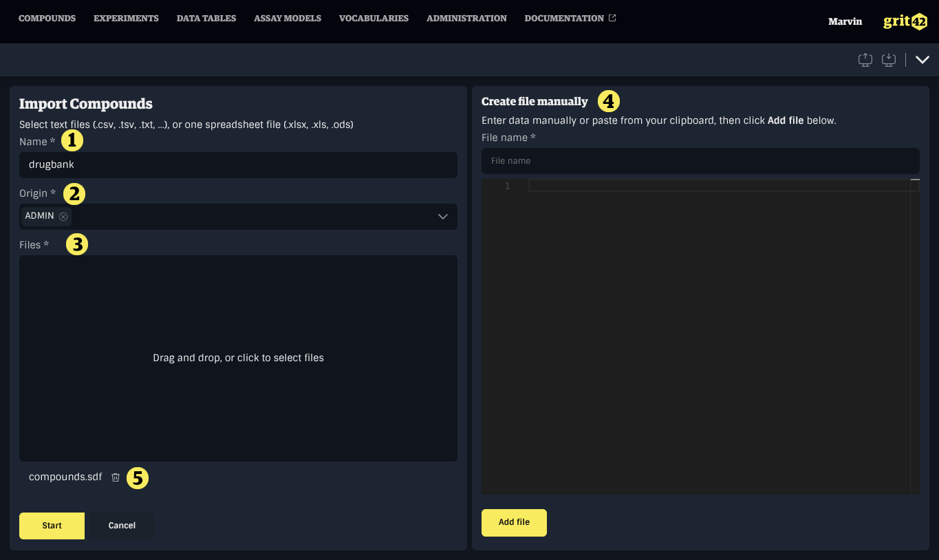
Task: Focus the File name input
Action: 700,161
